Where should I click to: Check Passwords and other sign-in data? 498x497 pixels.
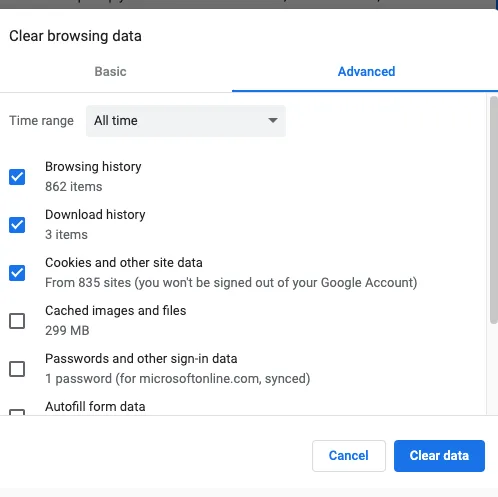click(x=17, y=369)
